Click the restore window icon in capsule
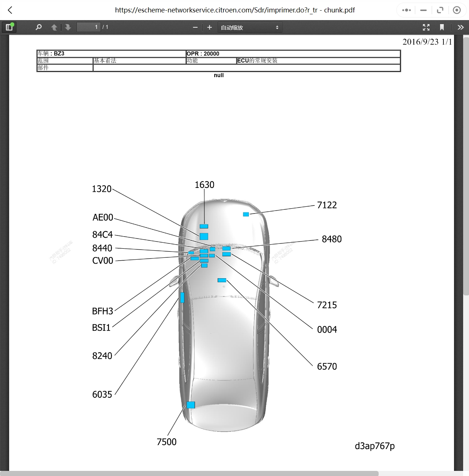469x476 pixels. click(440, 10)
